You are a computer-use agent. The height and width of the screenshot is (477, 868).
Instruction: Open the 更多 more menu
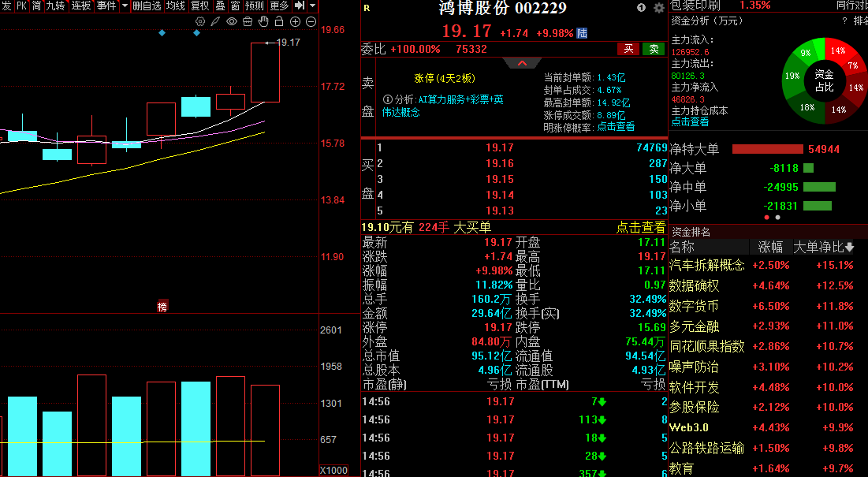(x=280, y=6)
